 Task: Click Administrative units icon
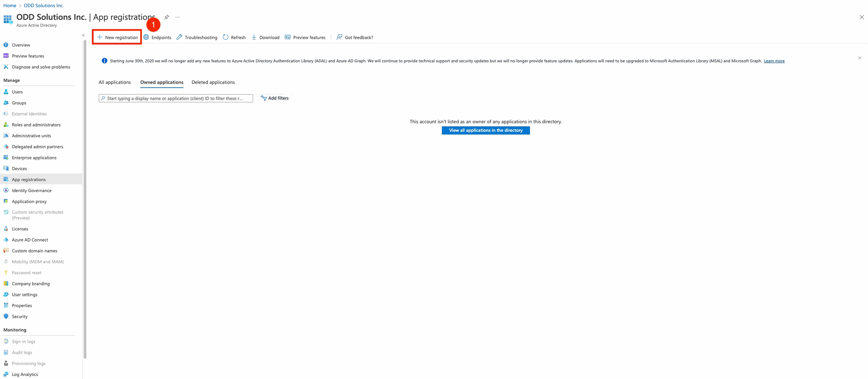6,136
